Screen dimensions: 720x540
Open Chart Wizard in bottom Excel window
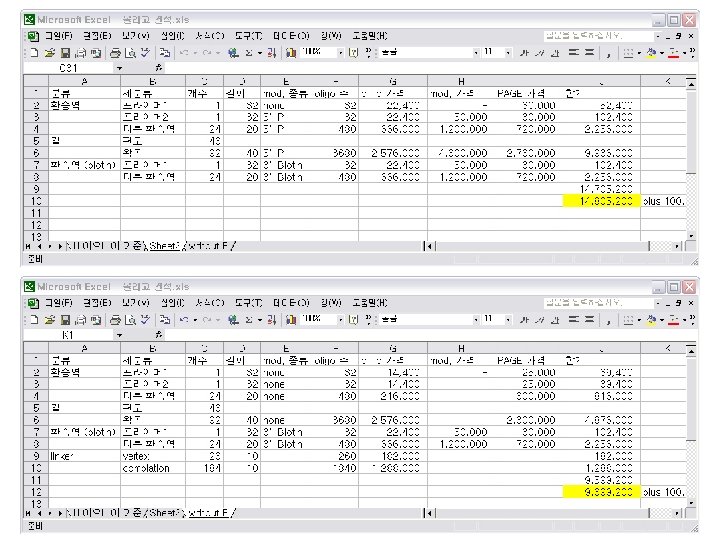click(x=291, y=320)
